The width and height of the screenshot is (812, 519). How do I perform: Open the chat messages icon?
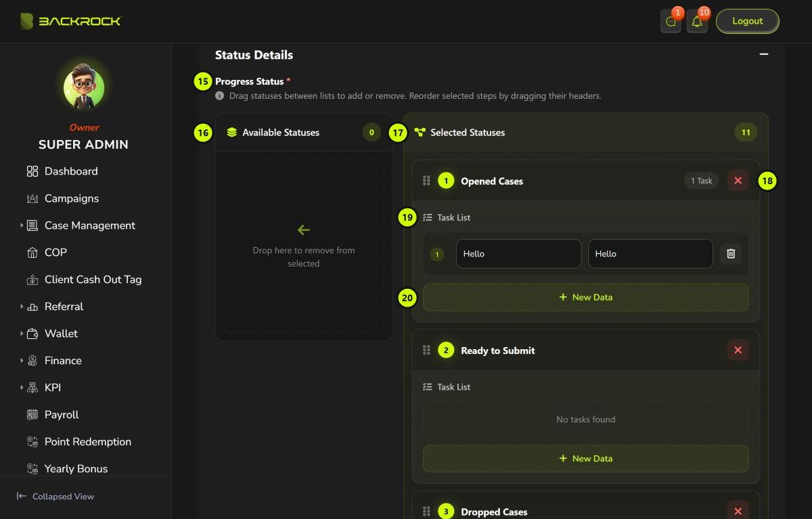[671, 22]
